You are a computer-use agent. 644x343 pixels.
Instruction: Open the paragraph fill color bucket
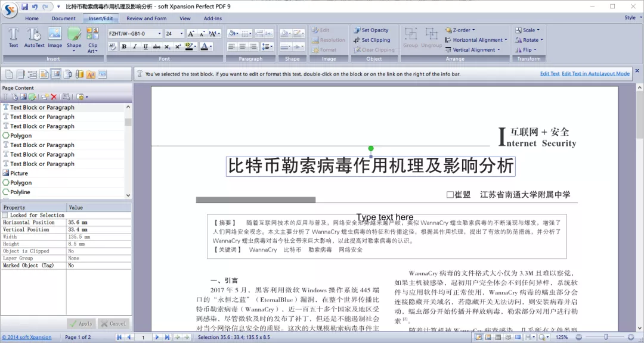tap(233, 33)
